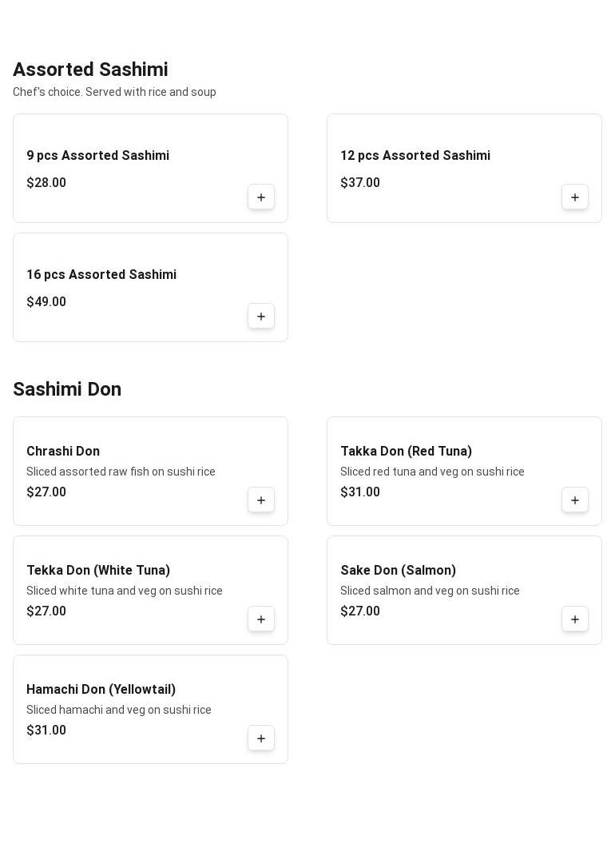View Hamachi Don (Yellowtail) details
615x868 pixels.
point(101,690)
